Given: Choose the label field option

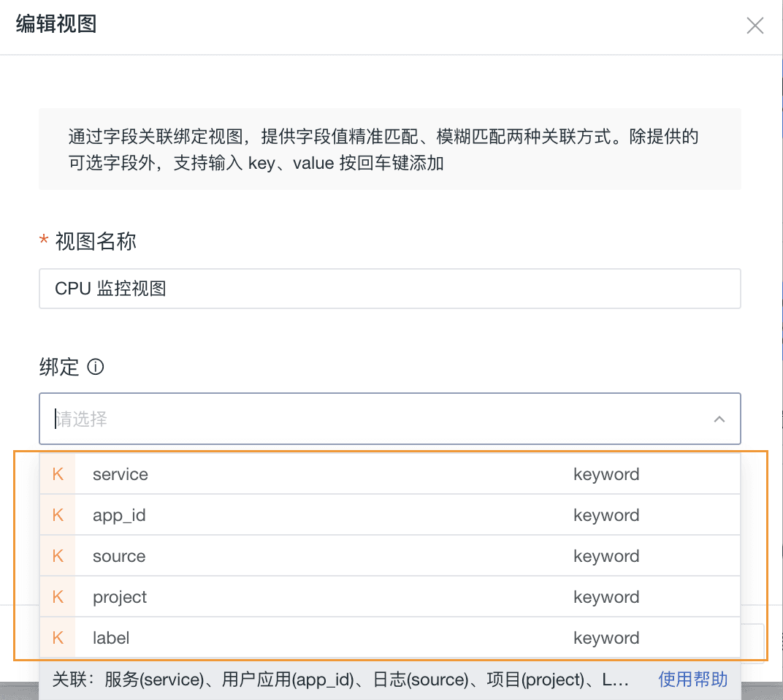Looking at the screenshot, I should point(111,638).
